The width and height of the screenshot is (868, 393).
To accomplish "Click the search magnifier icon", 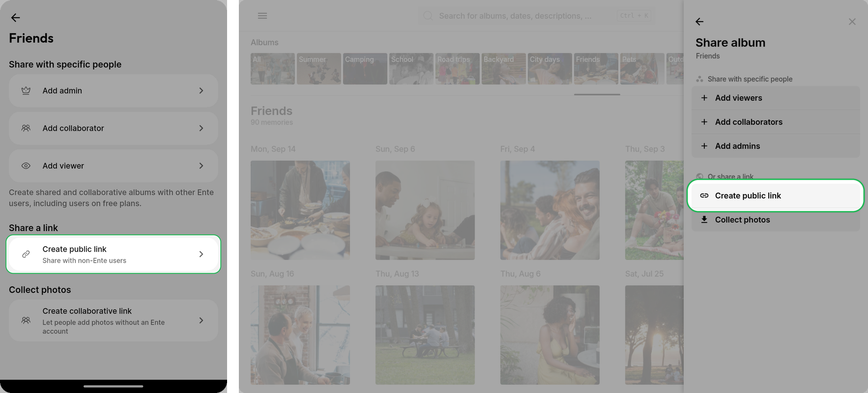I will pos(428,16).
